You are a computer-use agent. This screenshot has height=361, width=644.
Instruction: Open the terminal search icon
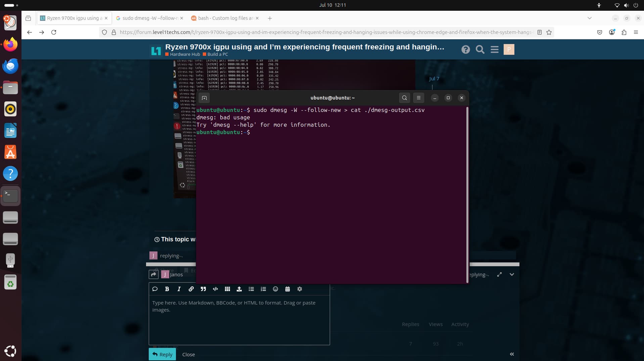click(404, 98)
